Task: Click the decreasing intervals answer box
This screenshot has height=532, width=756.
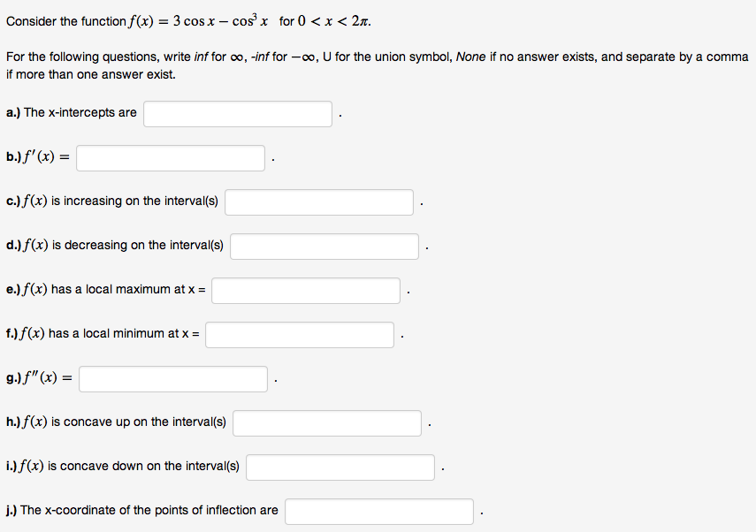Action: click(x=324, y=247)
